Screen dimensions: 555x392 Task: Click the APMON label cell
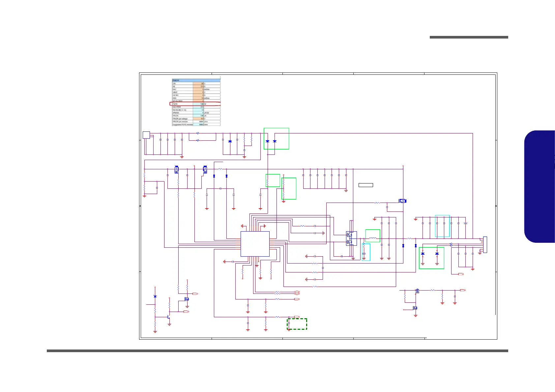coord(183,113)
